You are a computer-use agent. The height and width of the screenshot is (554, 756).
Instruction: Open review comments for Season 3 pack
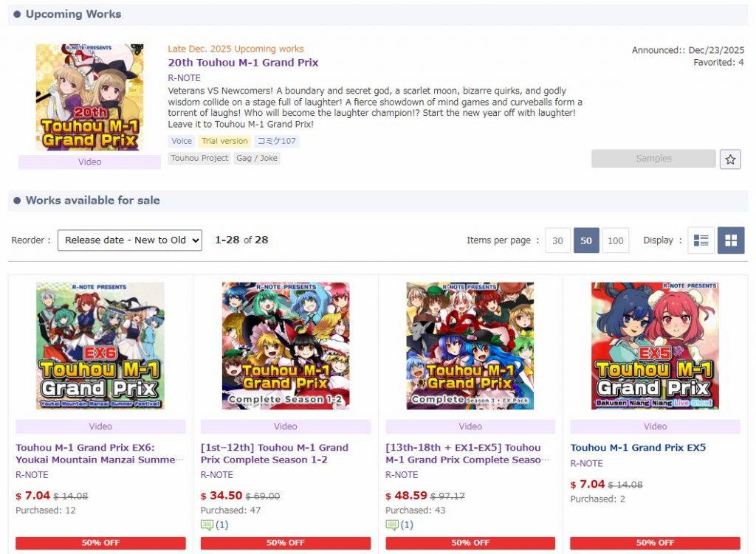399,525
